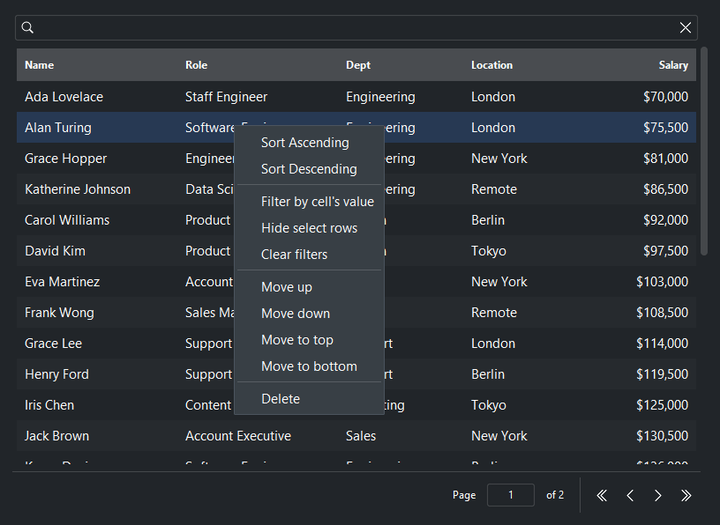Click the search magnifier icon
This screenshot has width=720, height=525.
(28, 28)
